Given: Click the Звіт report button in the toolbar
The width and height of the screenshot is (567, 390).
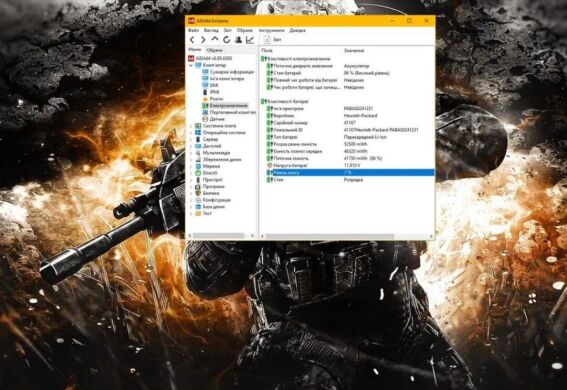Looking at the screenshot, I should (273, 40).
